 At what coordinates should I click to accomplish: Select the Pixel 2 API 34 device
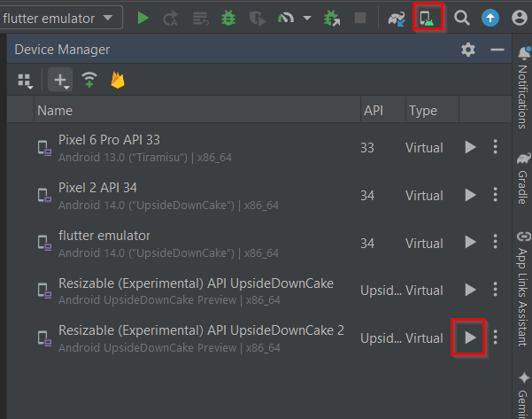tap(258, 196)
